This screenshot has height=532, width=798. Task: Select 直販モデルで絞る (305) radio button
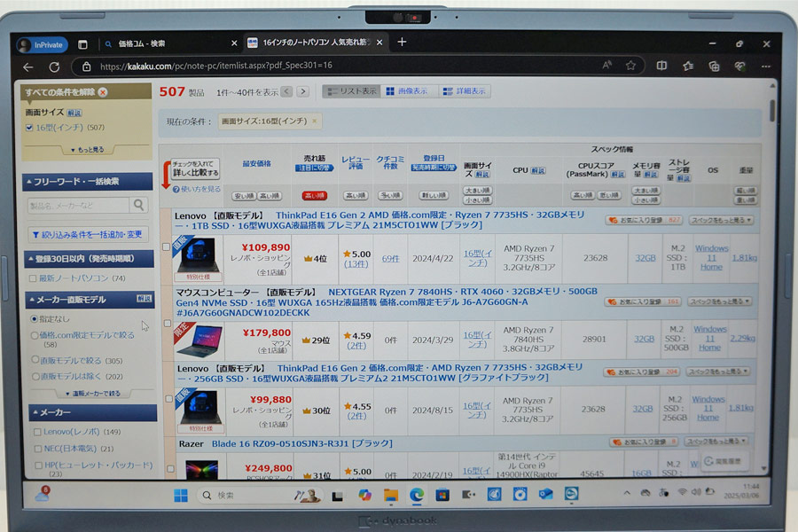pyautogui.click(x=35, y=360)
